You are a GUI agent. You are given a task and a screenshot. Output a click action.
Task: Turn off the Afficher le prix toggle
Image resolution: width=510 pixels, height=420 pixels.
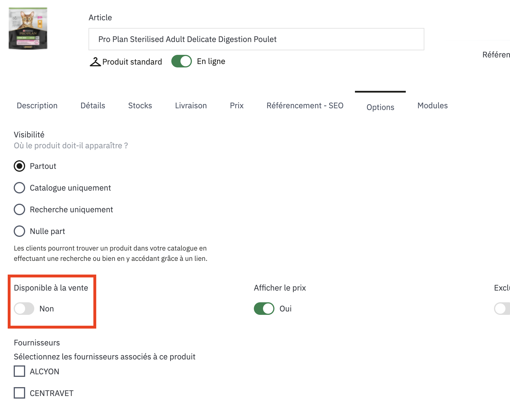(x=264, y=309)
